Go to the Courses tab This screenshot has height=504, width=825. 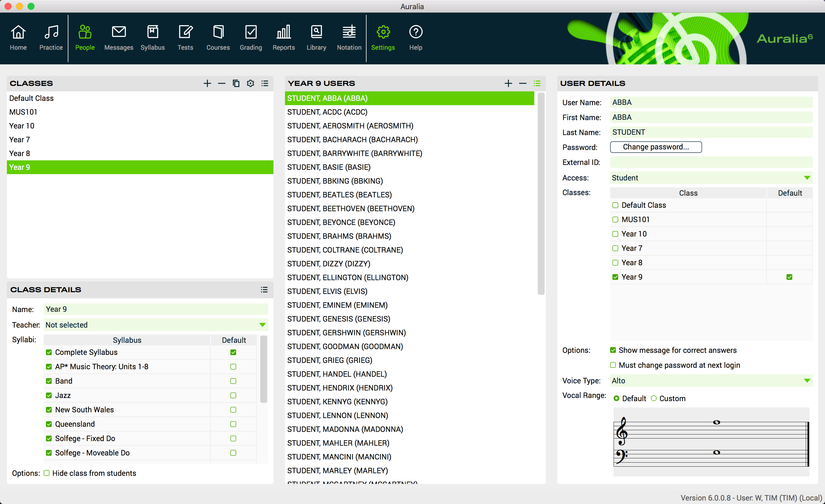pos(218,38)
